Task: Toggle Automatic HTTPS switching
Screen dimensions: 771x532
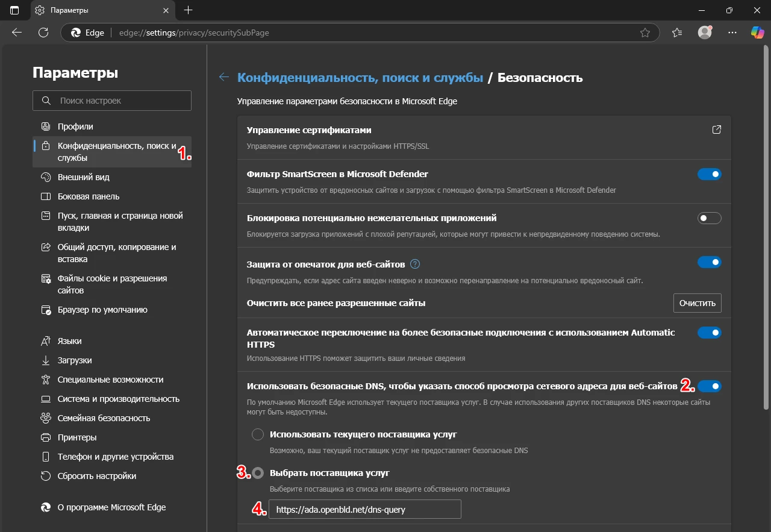Action: tap(710, 333)
